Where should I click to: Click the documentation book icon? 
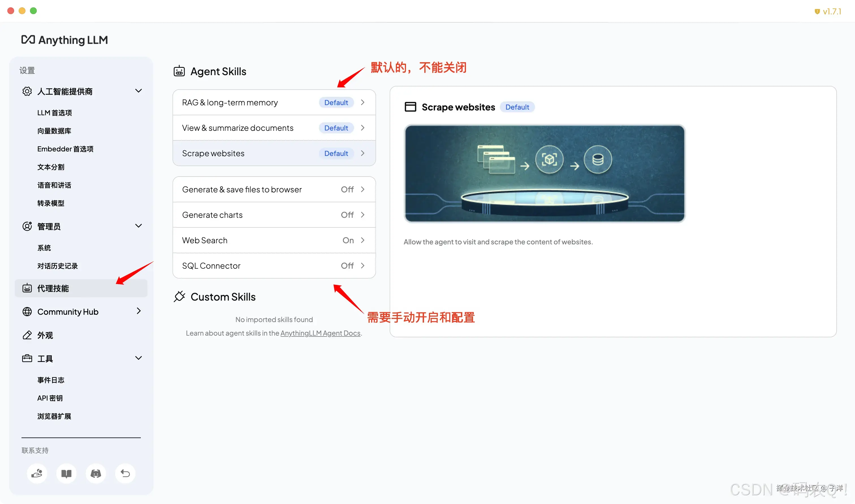click(x=66, y=473)
